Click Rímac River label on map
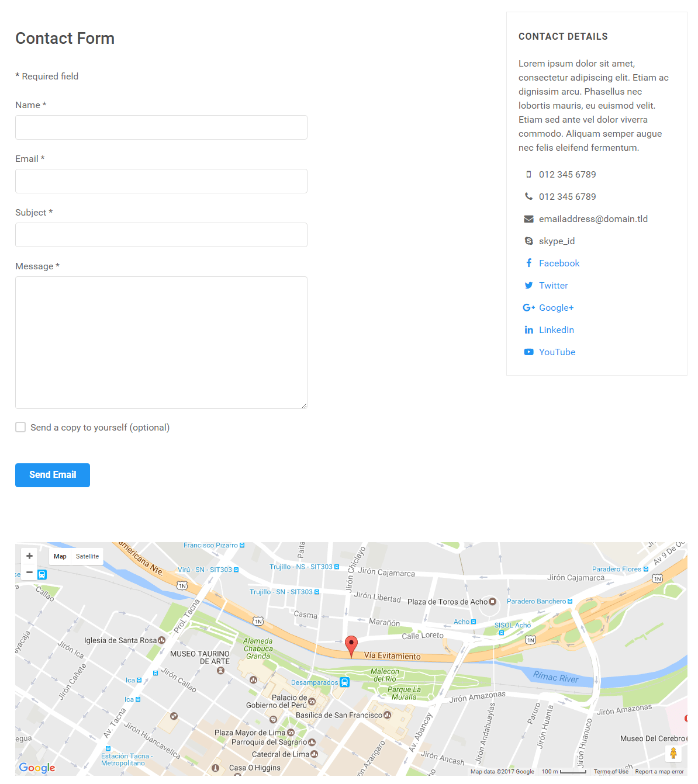Viewport: 698px width, 784px height. (555, 677)
